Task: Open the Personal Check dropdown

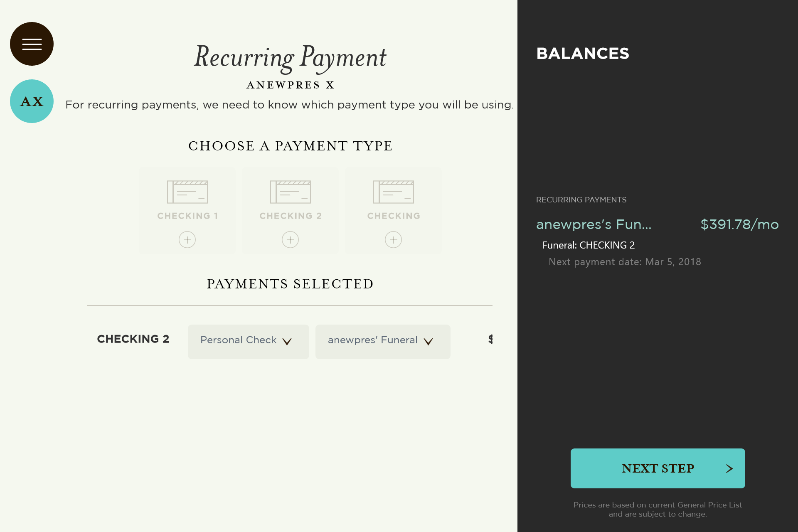Action: 248,342
